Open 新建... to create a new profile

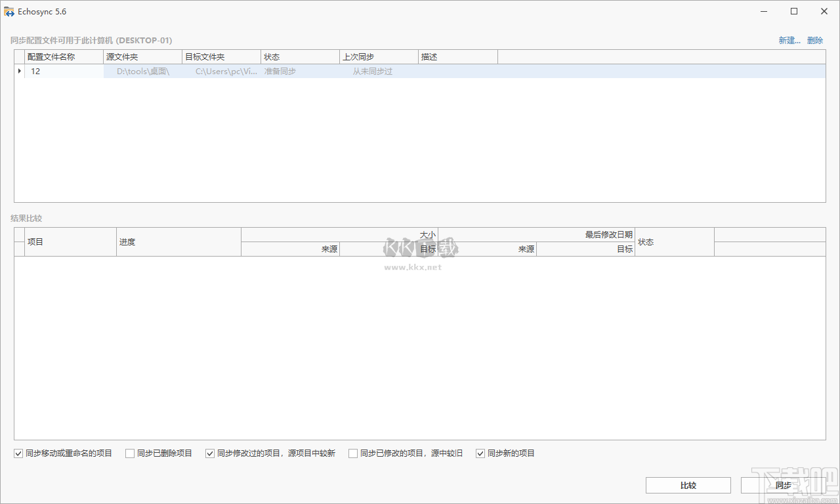[789, 40]
